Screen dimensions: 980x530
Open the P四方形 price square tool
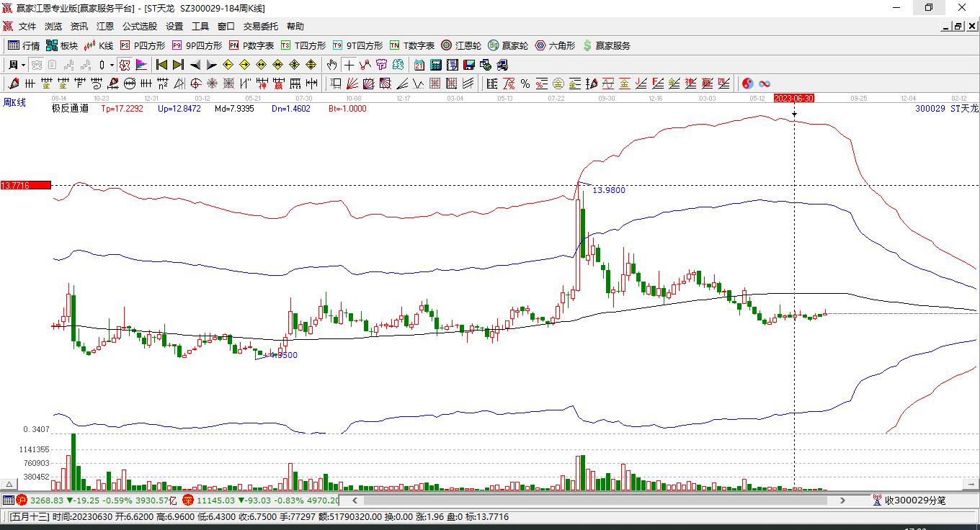point(143,45)
